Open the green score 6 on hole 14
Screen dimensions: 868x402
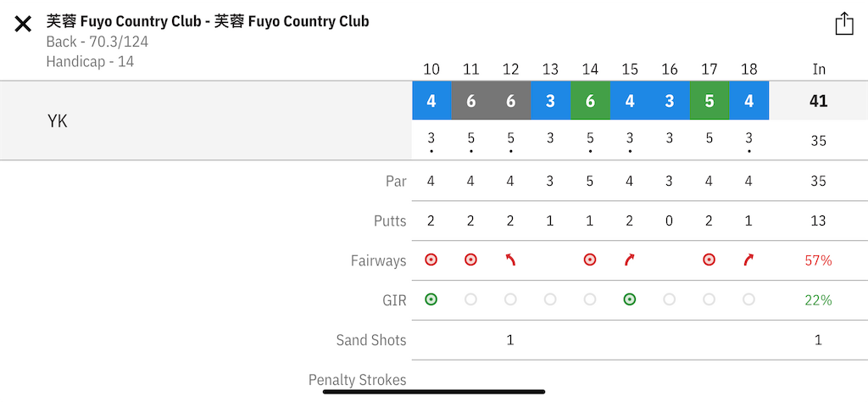[590, 101]
